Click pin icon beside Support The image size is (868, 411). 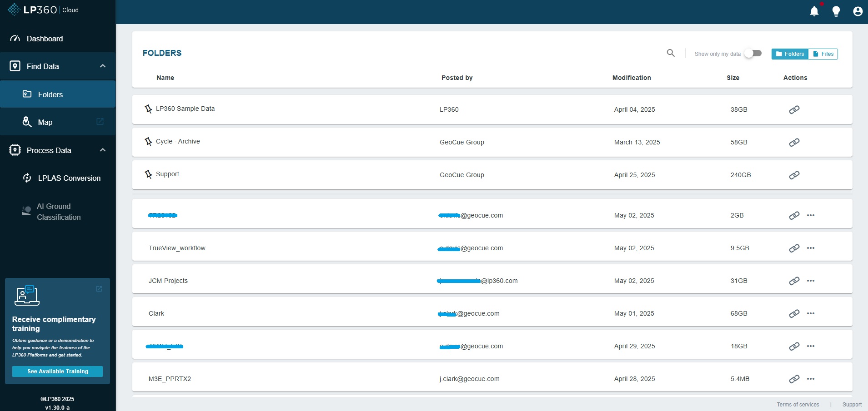[x=148, y=174]
